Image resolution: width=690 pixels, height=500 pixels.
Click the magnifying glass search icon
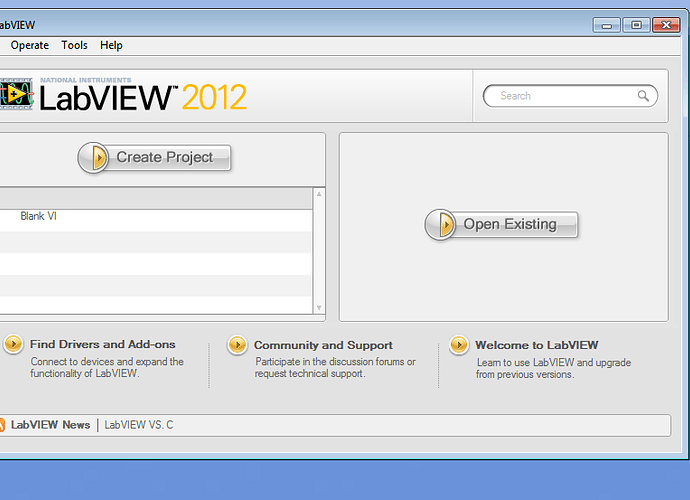[643, 96]
